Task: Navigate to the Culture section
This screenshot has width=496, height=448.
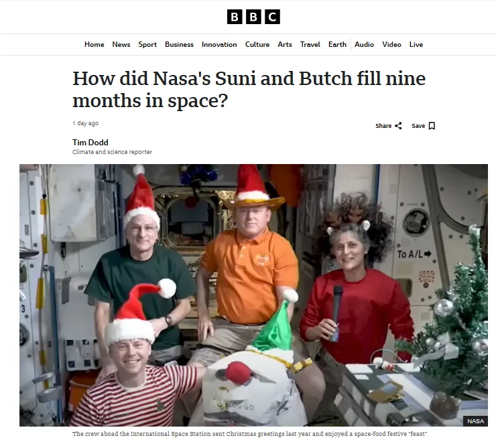Action: tap(257, 45)
